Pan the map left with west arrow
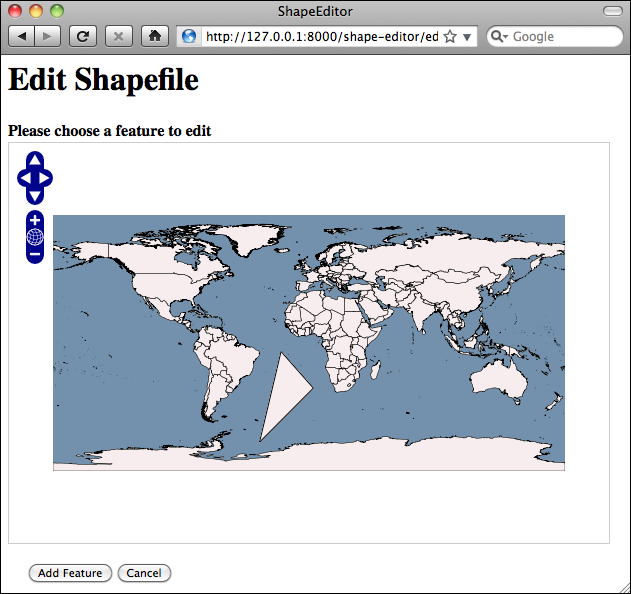 pyautogui.click(x=25, y=178)
